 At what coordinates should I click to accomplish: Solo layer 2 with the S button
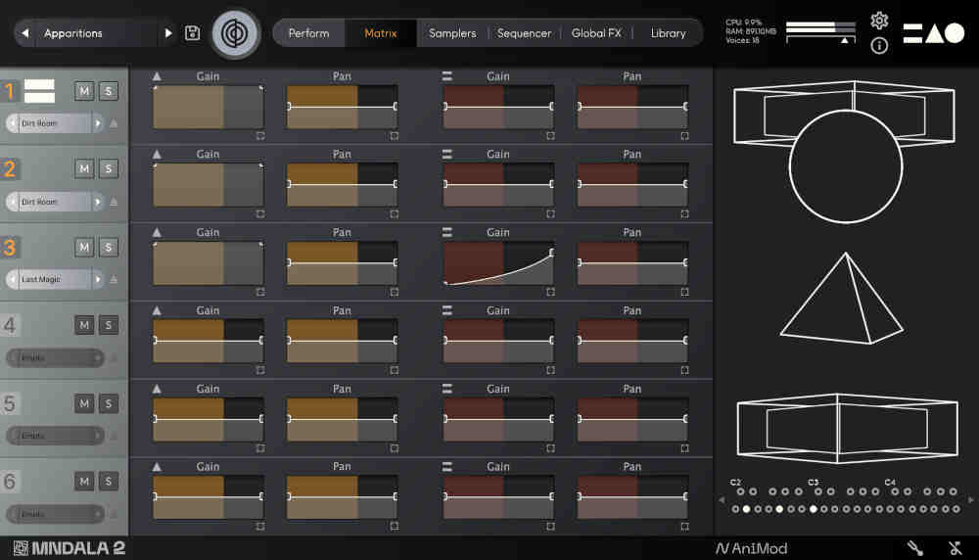point(108,169)
